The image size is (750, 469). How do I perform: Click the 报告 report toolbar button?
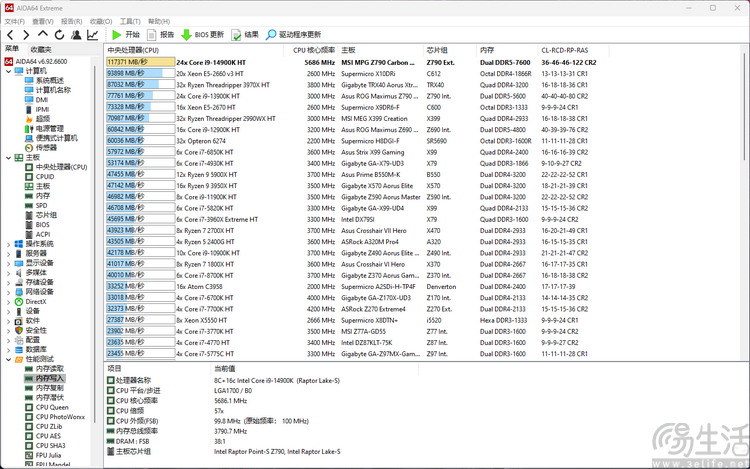pos(160,35)
